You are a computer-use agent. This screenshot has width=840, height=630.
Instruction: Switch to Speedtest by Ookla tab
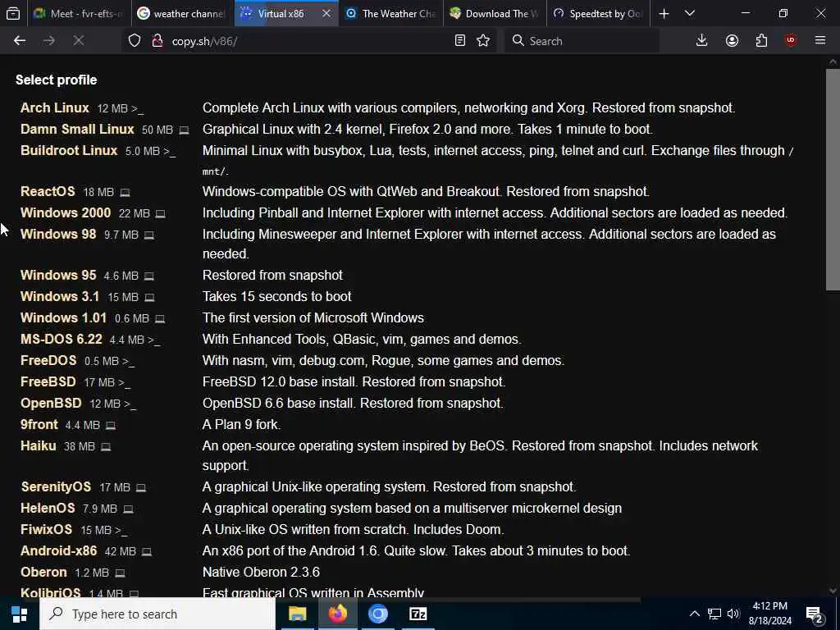coord(599,13)
